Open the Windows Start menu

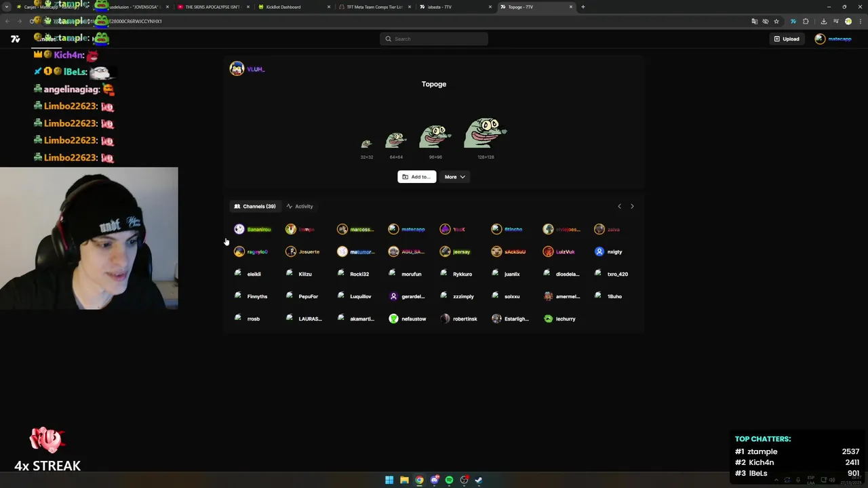389,480
